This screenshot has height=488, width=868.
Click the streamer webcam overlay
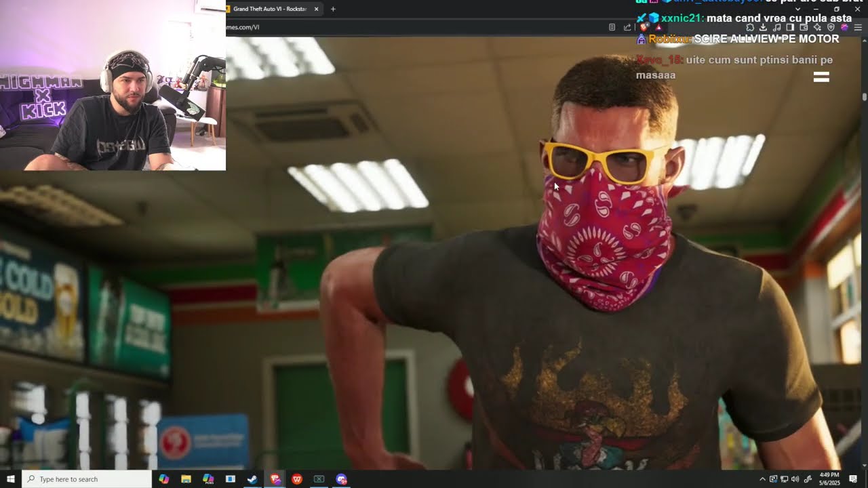click(x=113, y=85)
